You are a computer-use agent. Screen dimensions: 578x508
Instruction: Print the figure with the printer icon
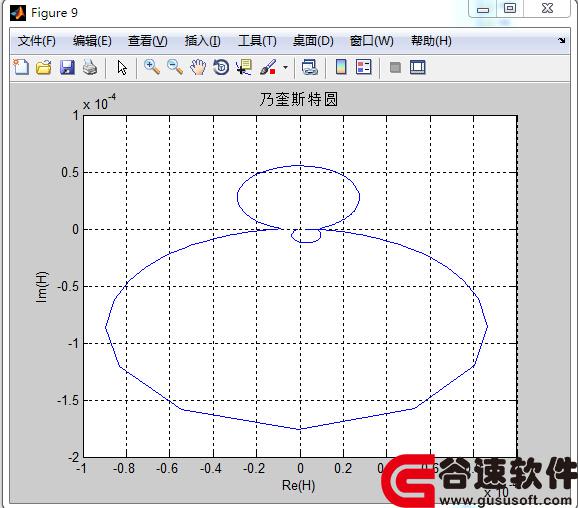(x=90, y=68)
